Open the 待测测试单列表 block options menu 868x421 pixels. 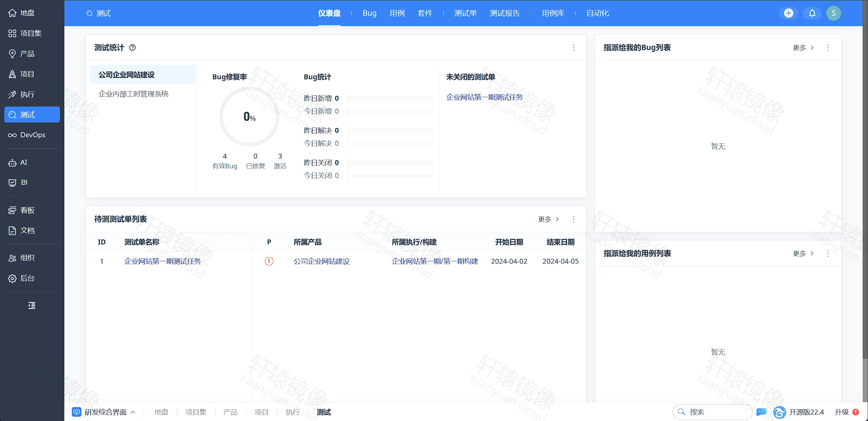(x=574, y=219)
